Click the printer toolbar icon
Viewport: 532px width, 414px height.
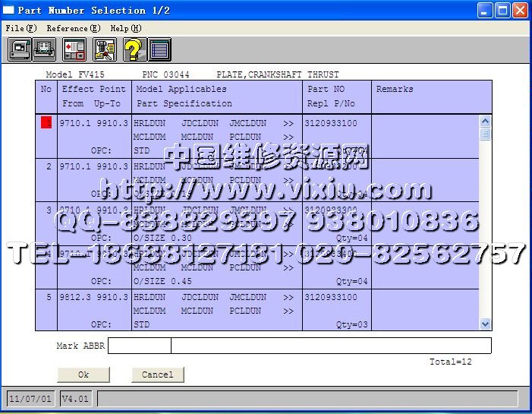[x=45, y=50]
